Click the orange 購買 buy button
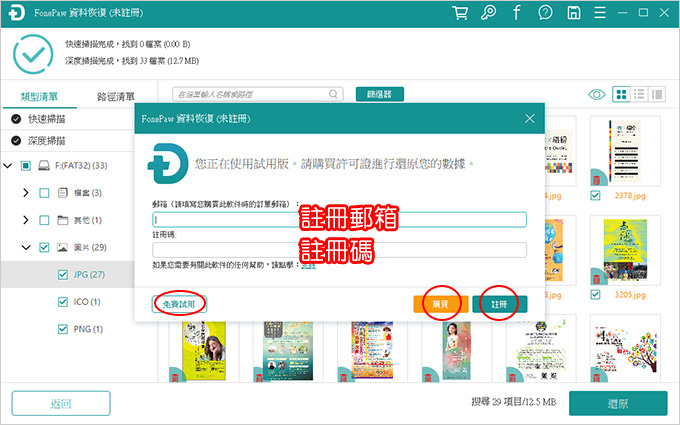Viewport: 680px width, 425px height. pos(441,304)
